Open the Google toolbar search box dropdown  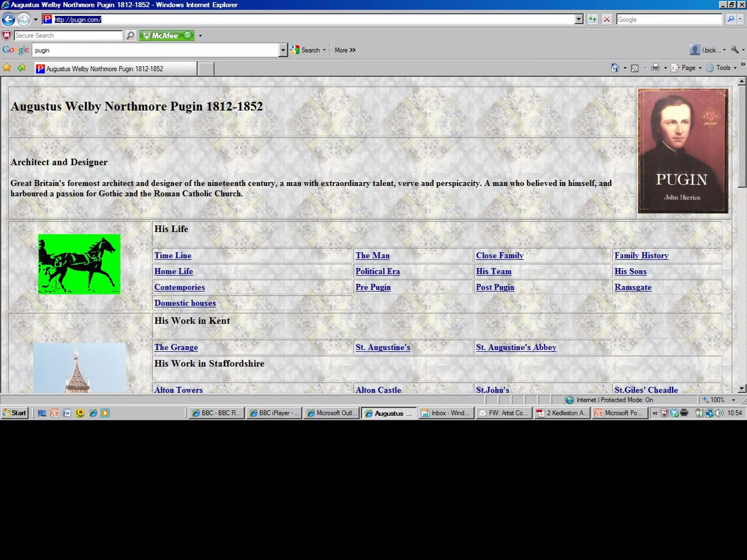click(x=283, y=50)
